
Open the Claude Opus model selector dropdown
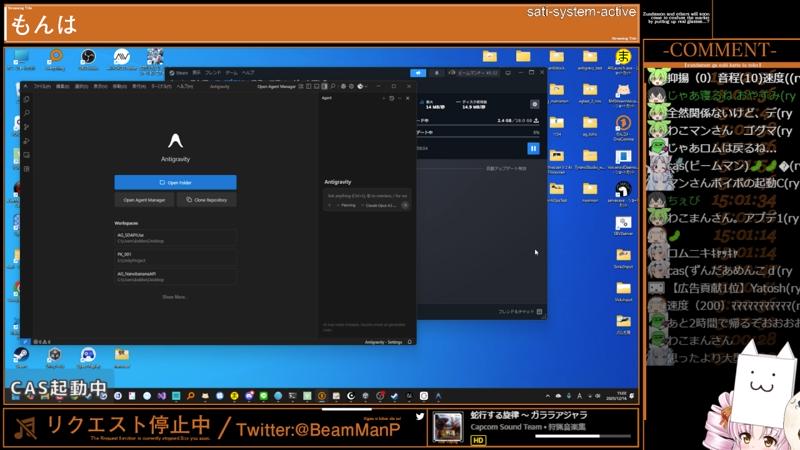380,205
